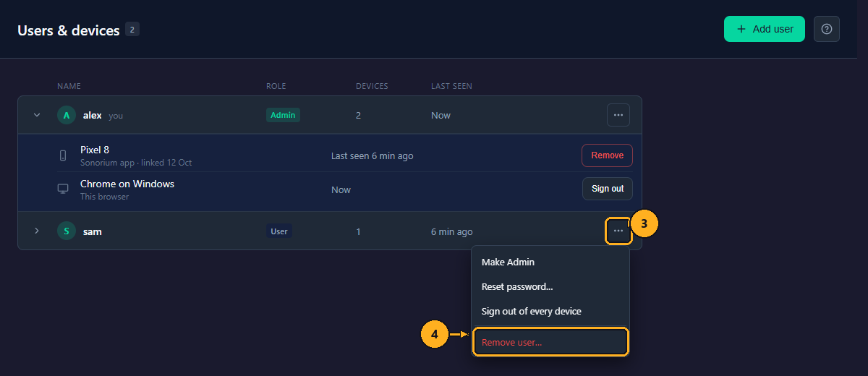Click the User role badge for sam

click(x=279, y=231)
